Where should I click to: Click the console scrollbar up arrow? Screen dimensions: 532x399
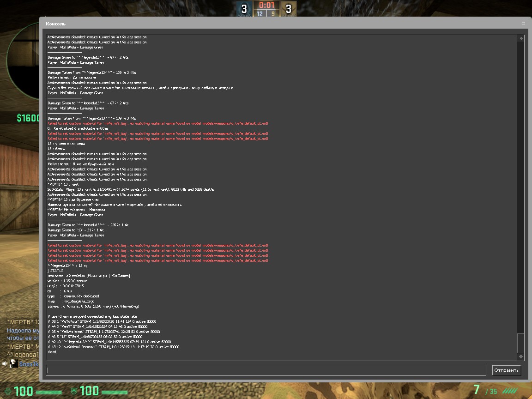pyautogui.click(x=521, y=38)
